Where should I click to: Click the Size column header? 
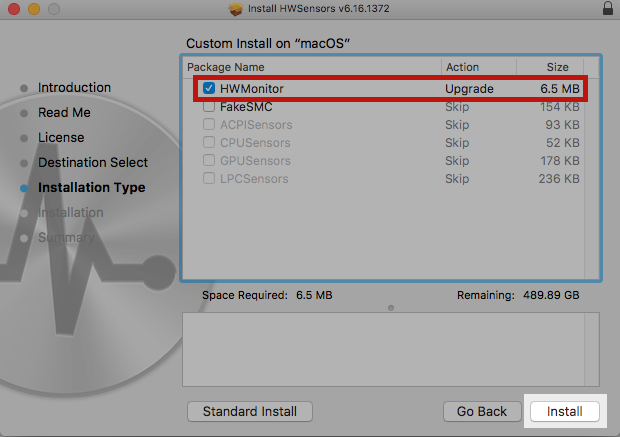point(557,67)
